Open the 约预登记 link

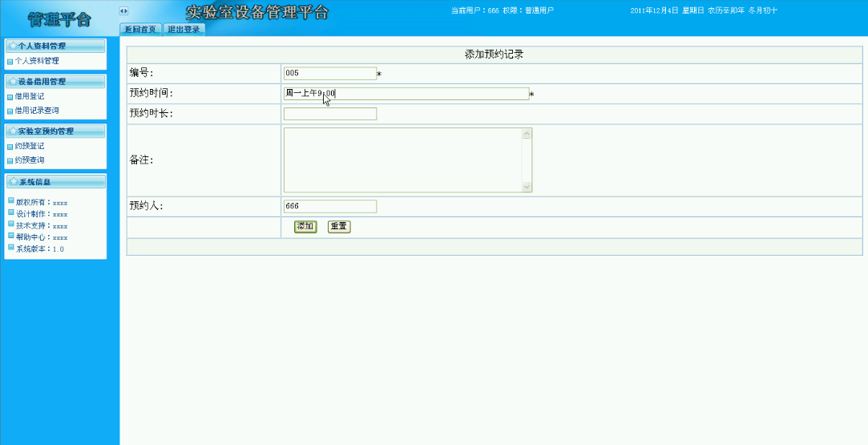30,146
